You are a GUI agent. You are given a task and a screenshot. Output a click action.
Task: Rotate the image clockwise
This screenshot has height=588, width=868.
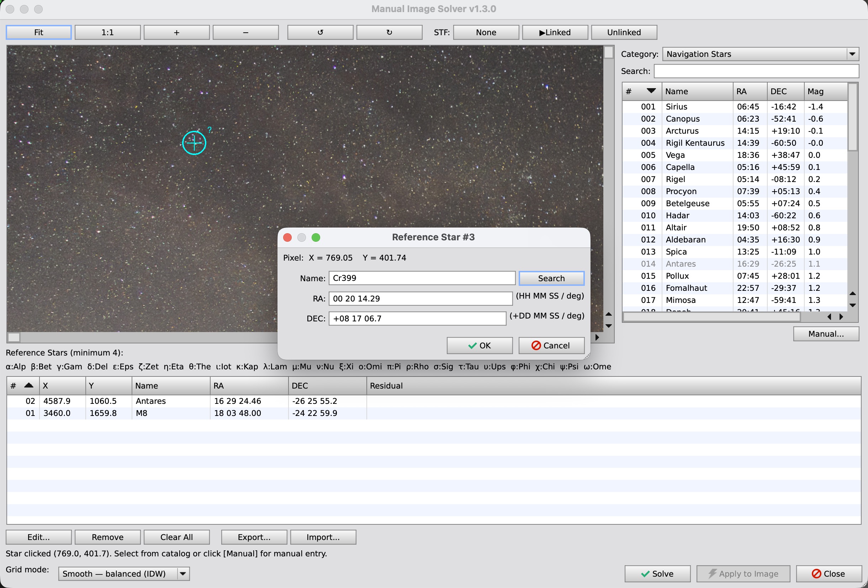(389, 32)
